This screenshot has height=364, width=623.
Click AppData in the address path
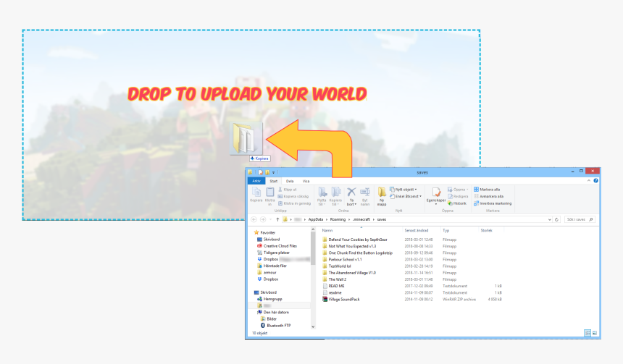[315, 219]
